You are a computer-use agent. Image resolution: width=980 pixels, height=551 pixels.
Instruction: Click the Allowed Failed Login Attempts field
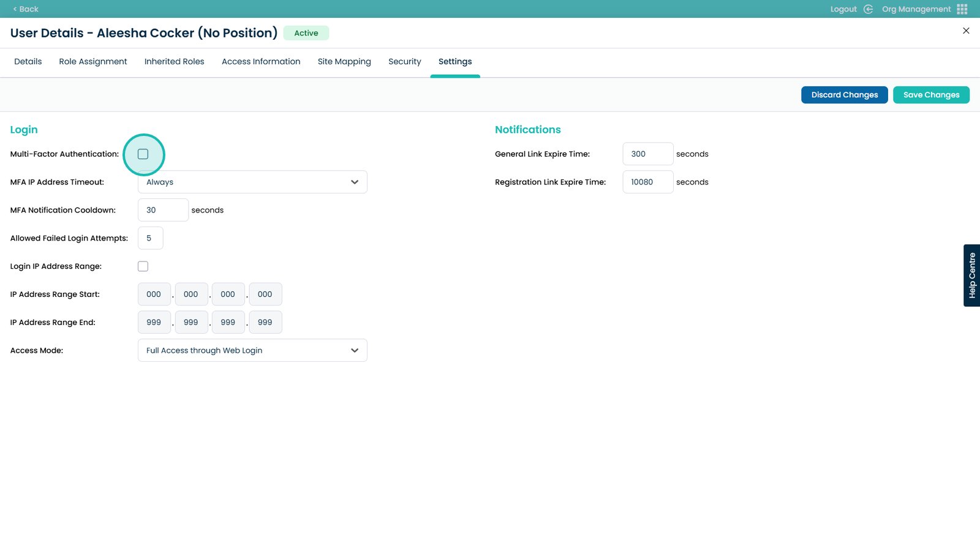point(151,238)
